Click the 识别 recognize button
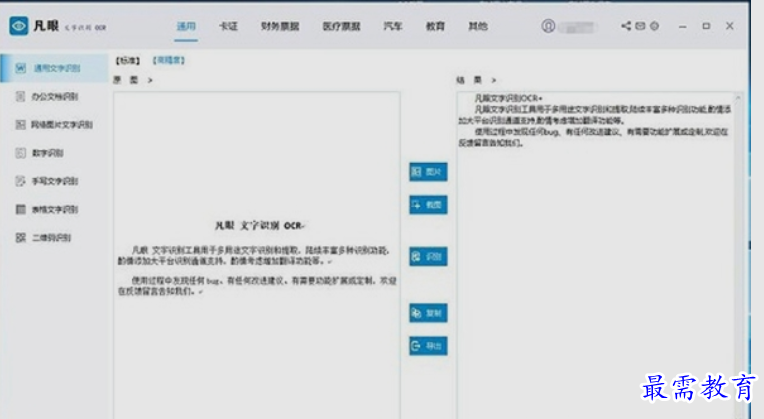The height and width of the screenshot is (419, 764). click(x=428, y=257)
